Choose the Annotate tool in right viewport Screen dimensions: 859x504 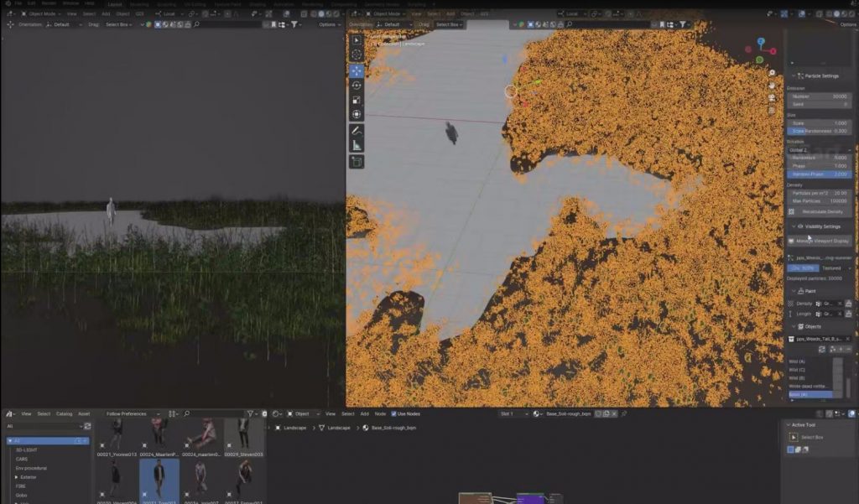tap(357, 131)
